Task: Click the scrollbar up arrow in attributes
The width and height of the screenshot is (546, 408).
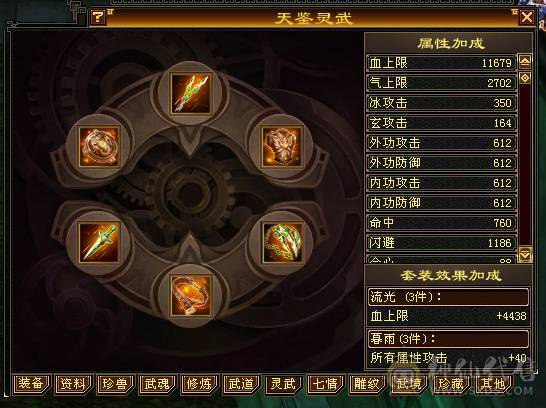Action: 525,62
